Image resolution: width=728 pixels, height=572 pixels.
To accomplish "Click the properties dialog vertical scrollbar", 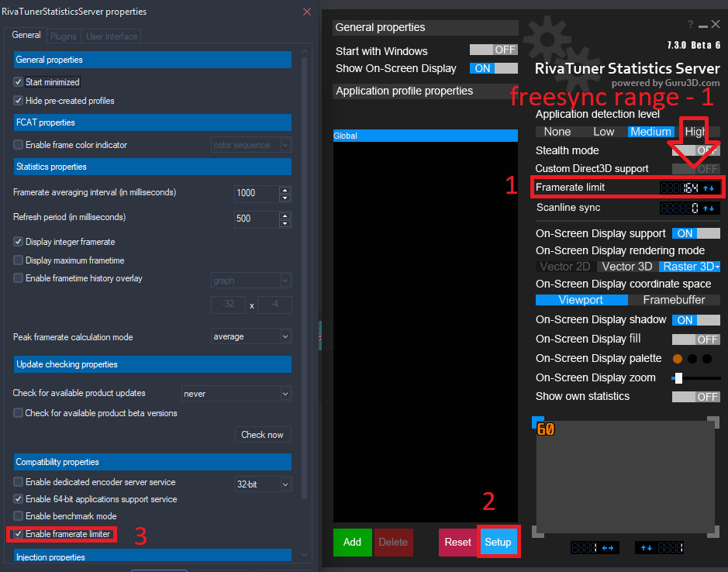I will [x=305, y=278].
